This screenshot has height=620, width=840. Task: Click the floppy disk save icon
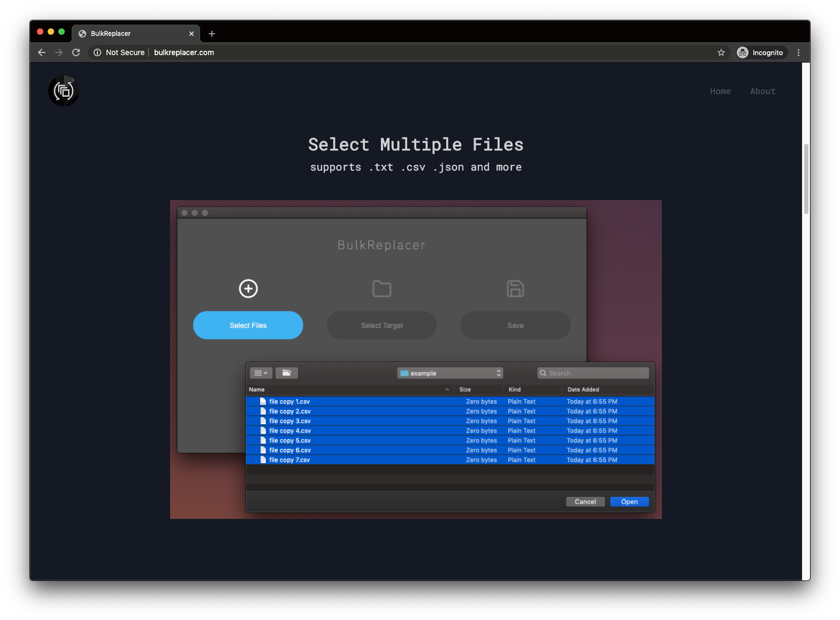[515, 289]
